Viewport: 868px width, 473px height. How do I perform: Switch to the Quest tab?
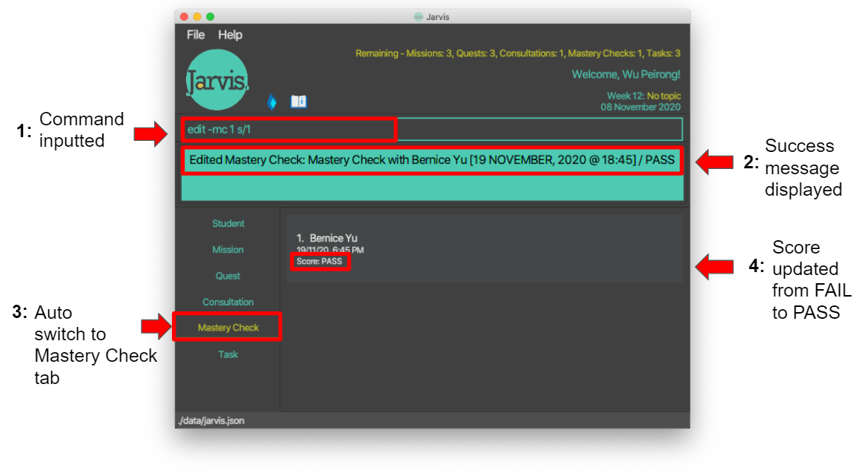point(228,276)
